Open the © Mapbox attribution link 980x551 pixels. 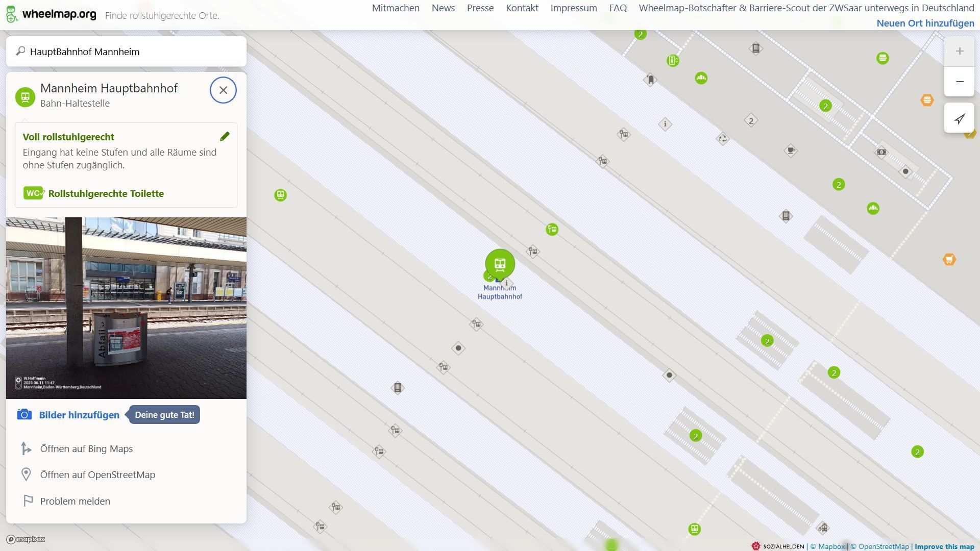(x=827, y=546)
